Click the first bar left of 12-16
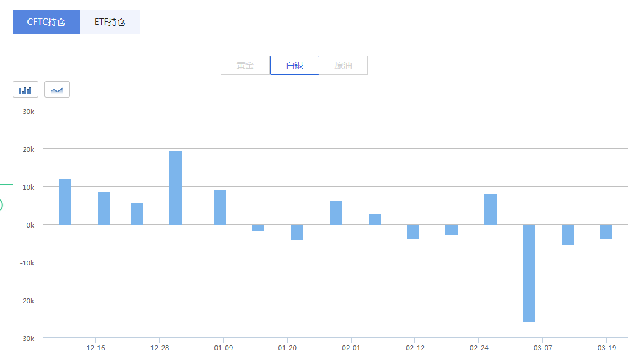 coord(65,202)
